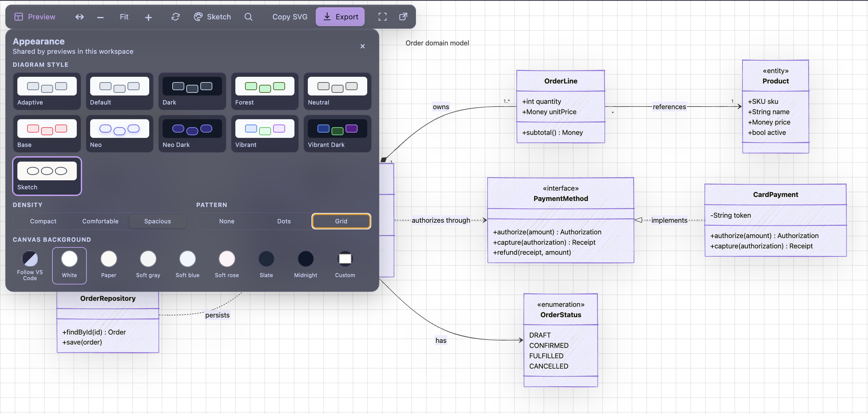The image size is (868, 414).
Task: Click '+subtotal() : Money' method text
Action: [552, 133]
